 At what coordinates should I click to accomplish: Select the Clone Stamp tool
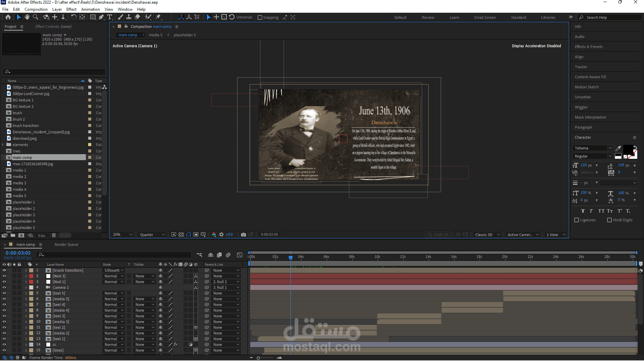pos(128,17)
